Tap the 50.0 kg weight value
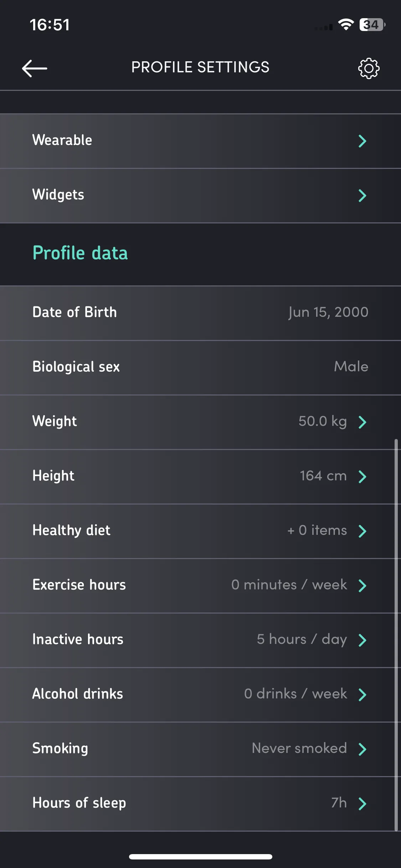The image size is (401, 868). 323,422
